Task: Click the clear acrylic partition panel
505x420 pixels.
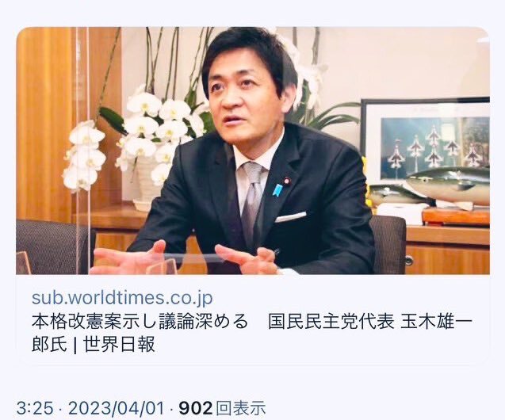Action: coord(82,151)
